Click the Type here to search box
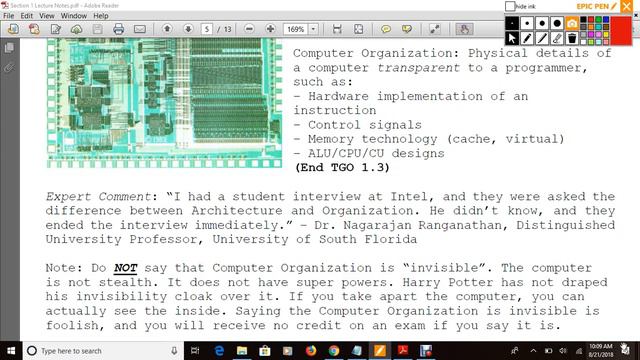This screenshot has height=360, width=640. tap(102, 351)
